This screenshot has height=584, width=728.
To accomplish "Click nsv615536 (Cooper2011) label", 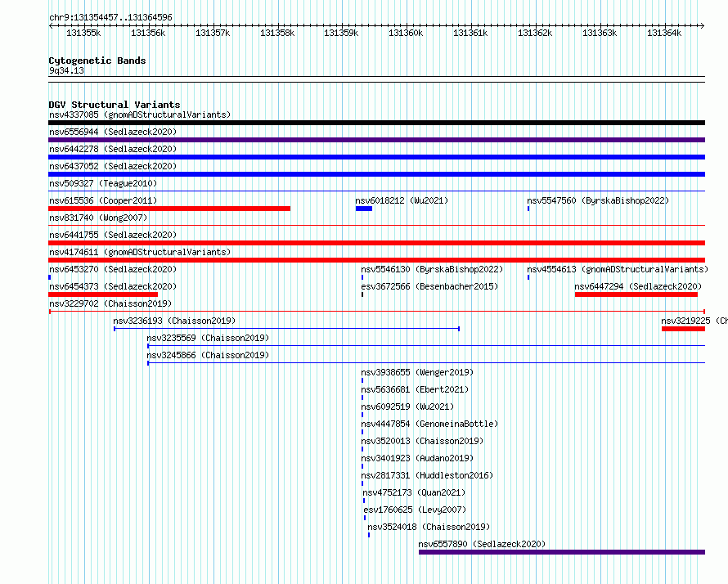I will click(103, 200).
